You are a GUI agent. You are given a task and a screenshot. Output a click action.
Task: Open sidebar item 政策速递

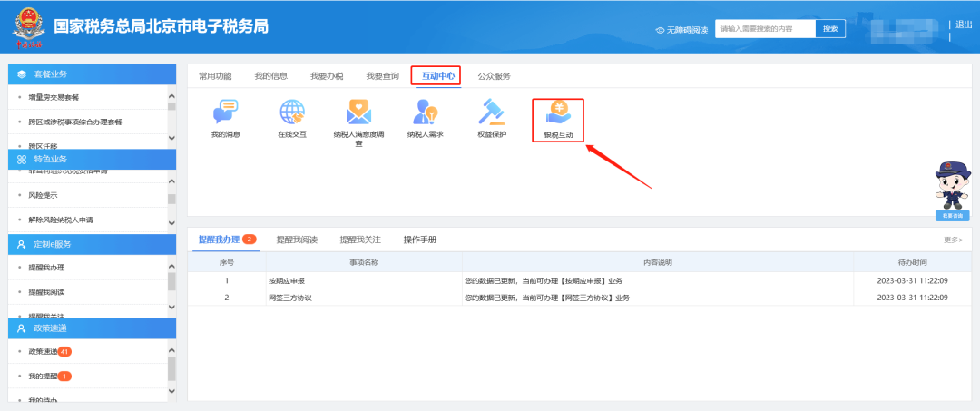coord(43,352)
